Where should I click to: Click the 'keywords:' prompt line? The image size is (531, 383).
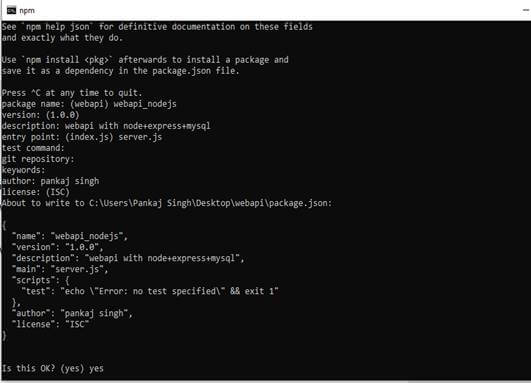pyautogui.click(x=23, y=170)
